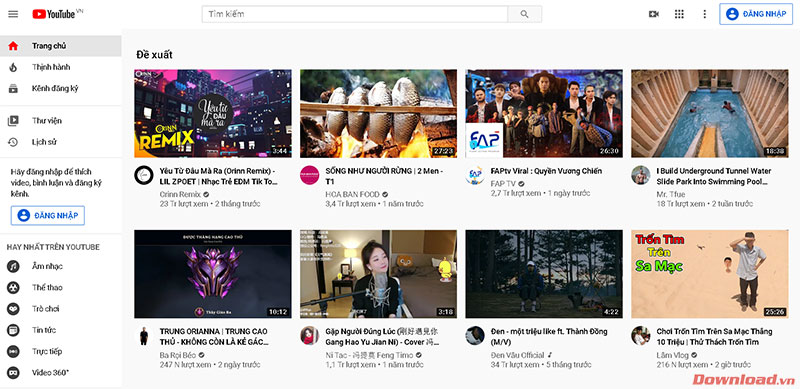The width and height of the screenshot is (800, 389).
Task: Open Mr. Tfue channel avatar
Action: tap(640, 175)
